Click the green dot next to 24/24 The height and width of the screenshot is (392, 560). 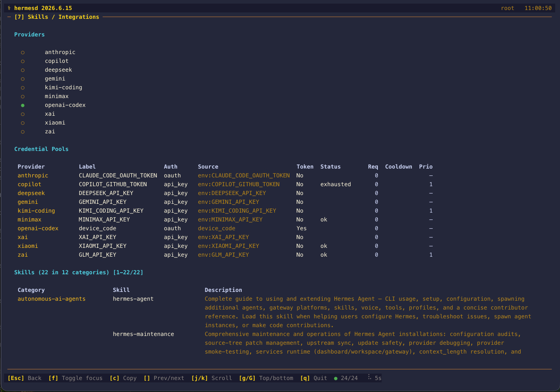click(336, 378)
